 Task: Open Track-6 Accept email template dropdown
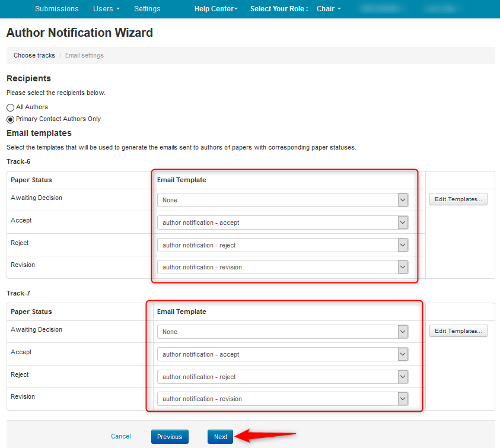click(x=282, y=223)
